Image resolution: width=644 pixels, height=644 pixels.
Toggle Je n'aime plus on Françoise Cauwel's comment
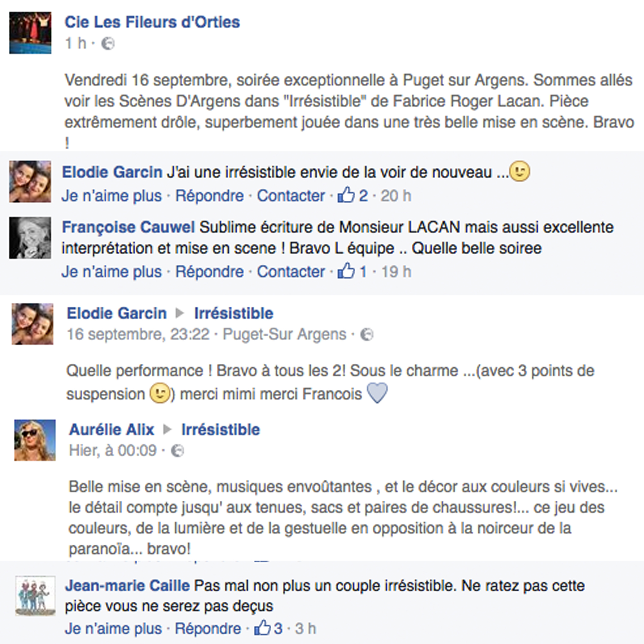click(x=112, y=272)
